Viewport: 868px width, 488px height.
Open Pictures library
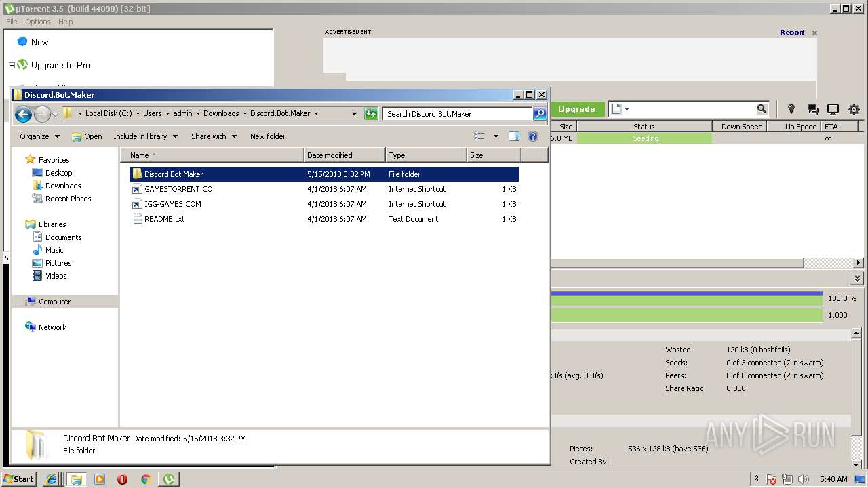58,263
